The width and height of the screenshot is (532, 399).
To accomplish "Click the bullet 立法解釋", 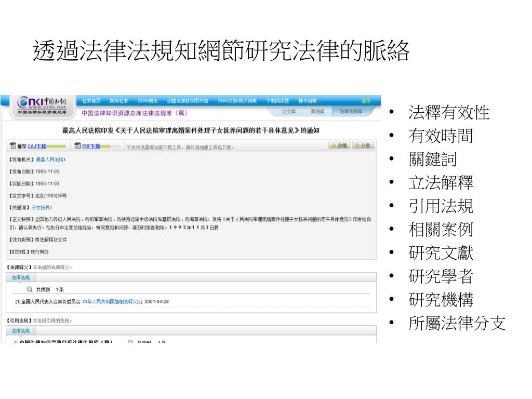I will point(441,182).
